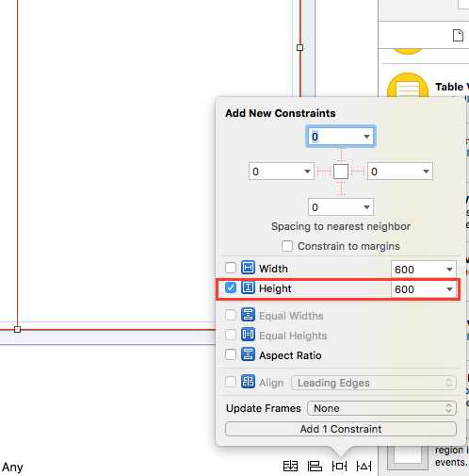The width and height of the screenshot is (469, 476).
Task: Open the Resolve Auto Layout Issues button
Action: point(364,466)
